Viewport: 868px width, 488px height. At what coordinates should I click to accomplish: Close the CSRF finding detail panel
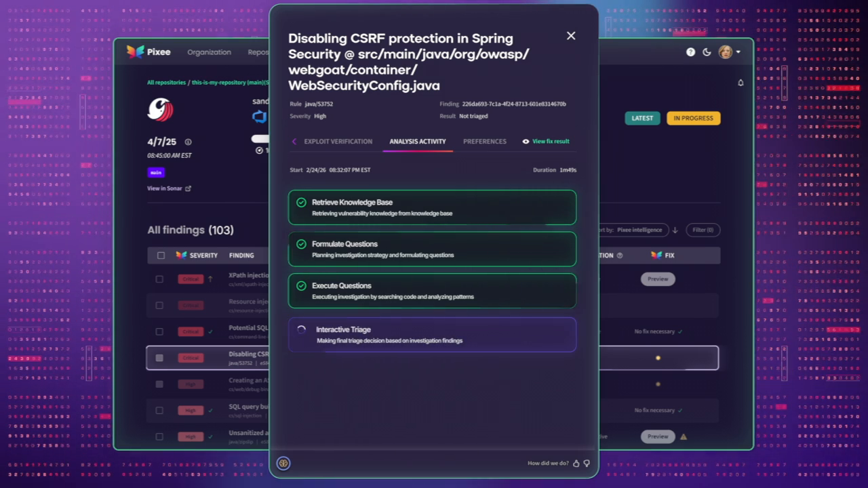tap(571, 36)
